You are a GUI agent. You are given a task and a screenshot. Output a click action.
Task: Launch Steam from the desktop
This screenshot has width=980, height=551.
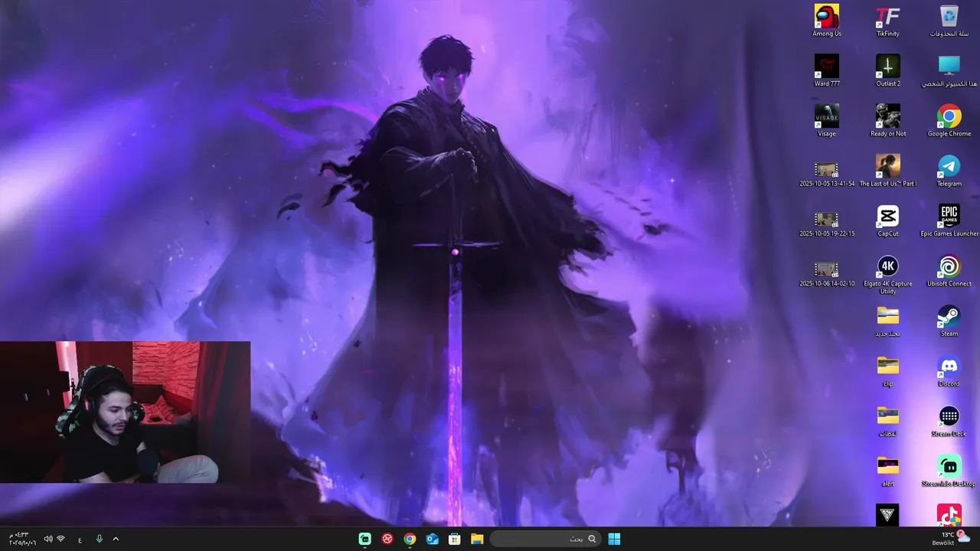coord(949,321)
